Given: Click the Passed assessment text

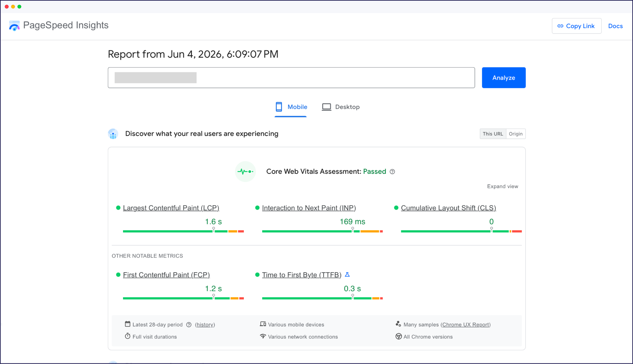Looking at the screenshot, I should tap(374, 171).
